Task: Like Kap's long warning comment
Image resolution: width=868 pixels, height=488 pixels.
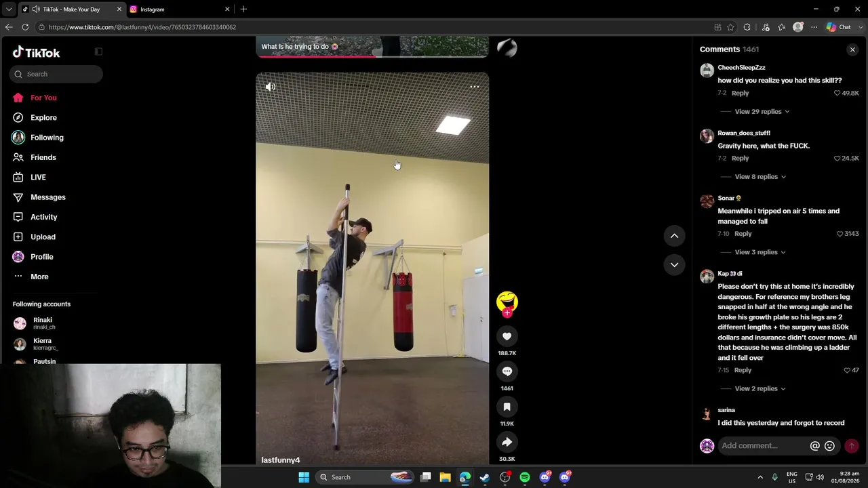Action: [847, 370]
